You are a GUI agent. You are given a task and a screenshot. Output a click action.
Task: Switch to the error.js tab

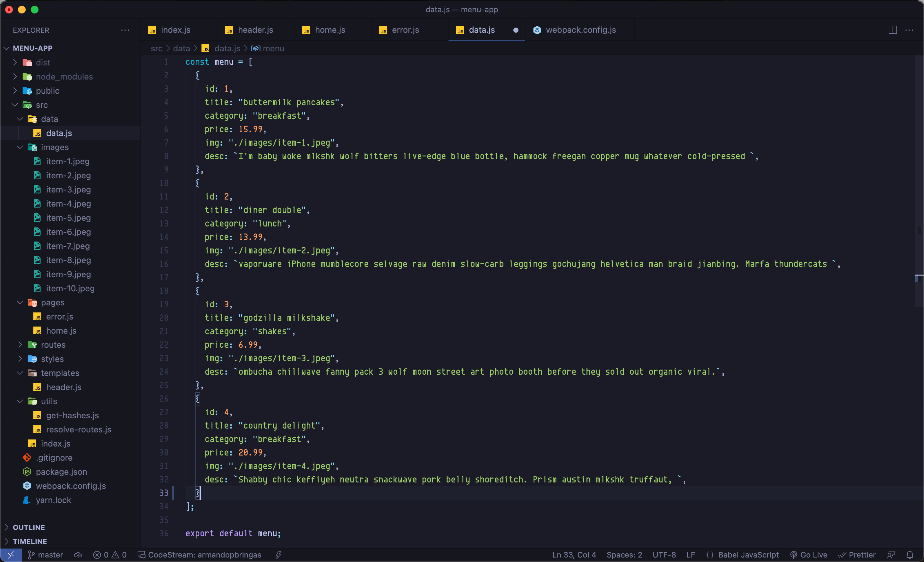409,30
